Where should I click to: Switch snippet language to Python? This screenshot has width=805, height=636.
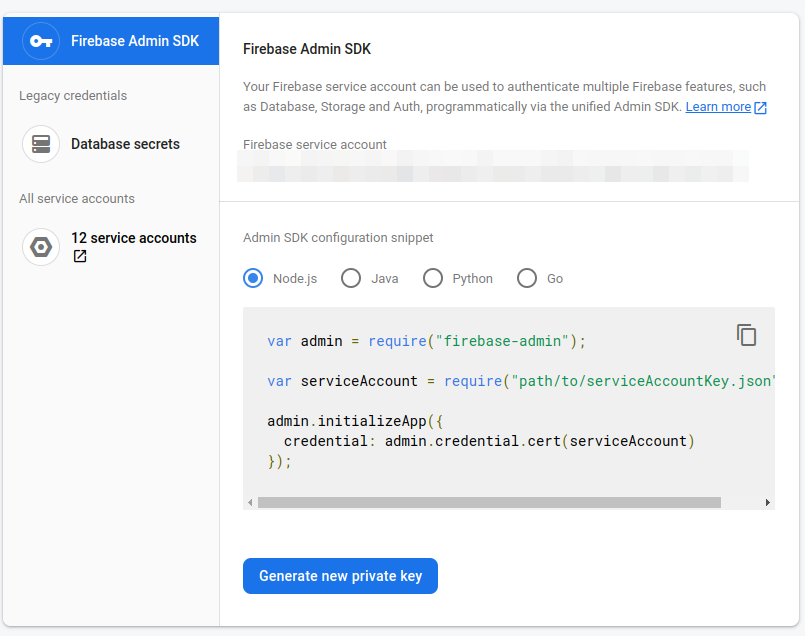coord(433,278)
